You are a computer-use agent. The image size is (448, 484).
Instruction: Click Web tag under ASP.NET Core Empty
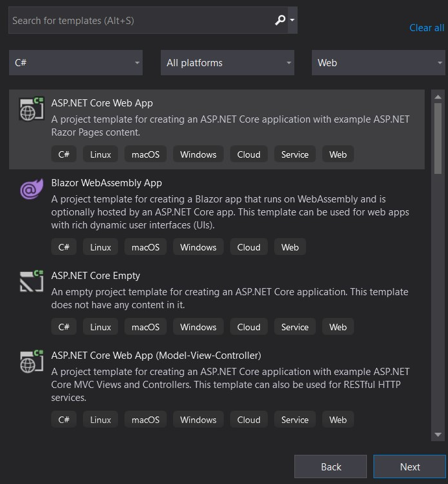(x=338, y=327)
